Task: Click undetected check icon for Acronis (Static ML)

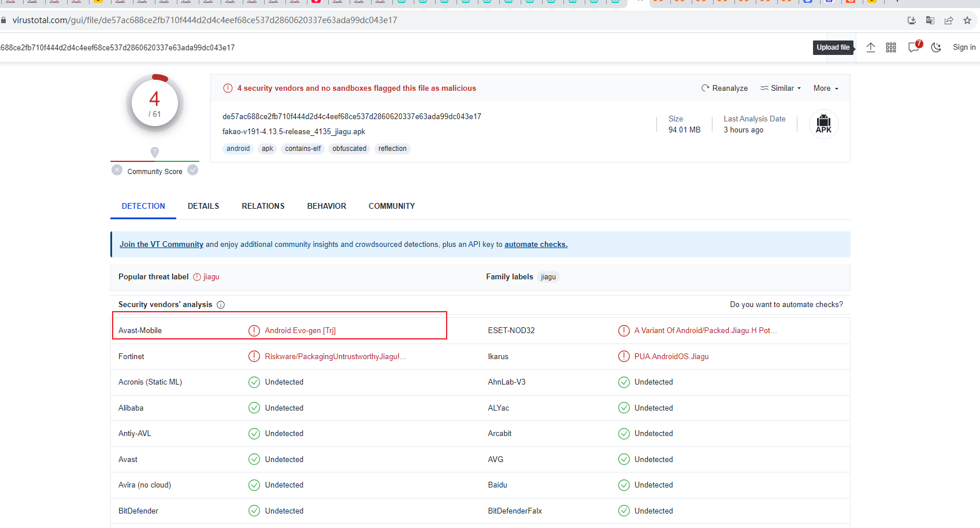Action: pyautogui.click(x=254, y=382)
